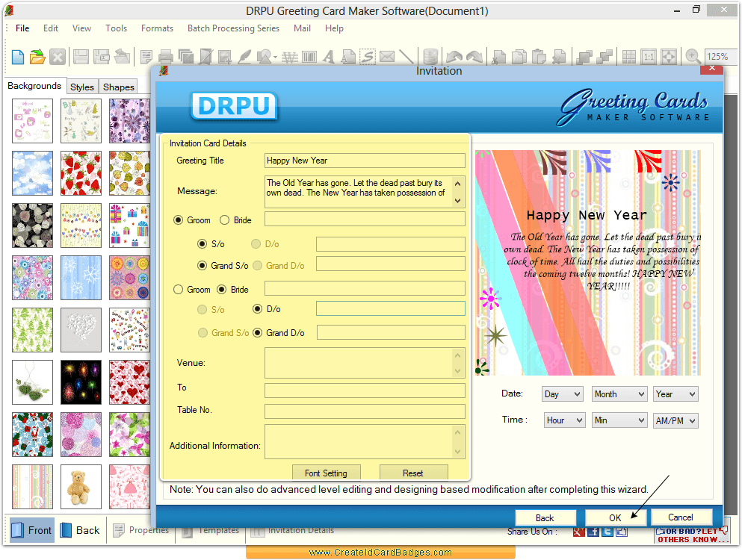
Task: Open the Batch Processing Series menu
Action: tap(233, 28)
